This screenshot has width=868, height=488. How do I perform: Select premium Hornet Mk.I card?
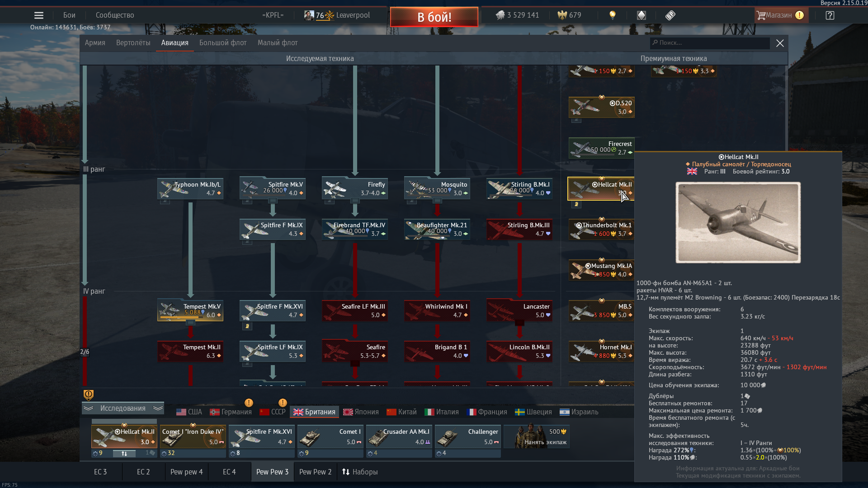tap(601, 352)
